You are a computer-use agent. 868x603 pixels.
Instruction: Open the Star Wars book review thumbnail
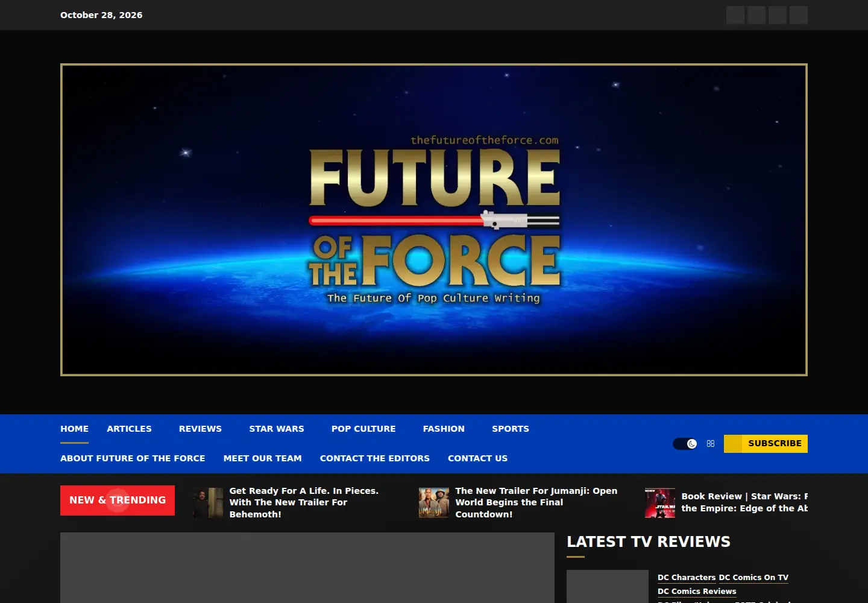660,503
